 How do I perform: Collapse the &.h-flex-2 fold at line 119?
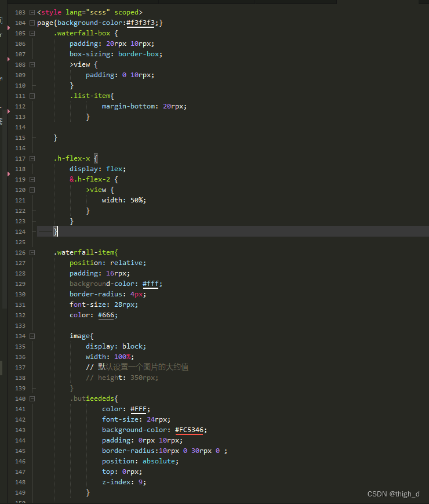click(x=32, y=179)
